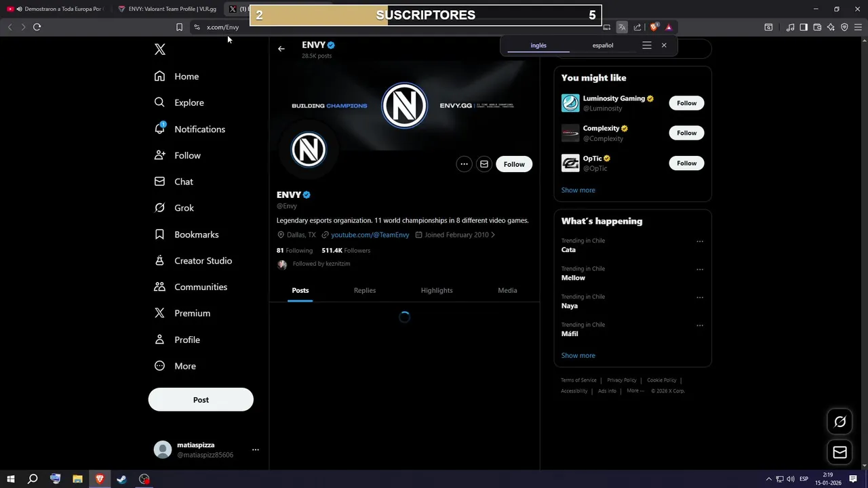868x488 pixels.
Task: Open Grok from the sidebar
Action: [x=174, y=208]
